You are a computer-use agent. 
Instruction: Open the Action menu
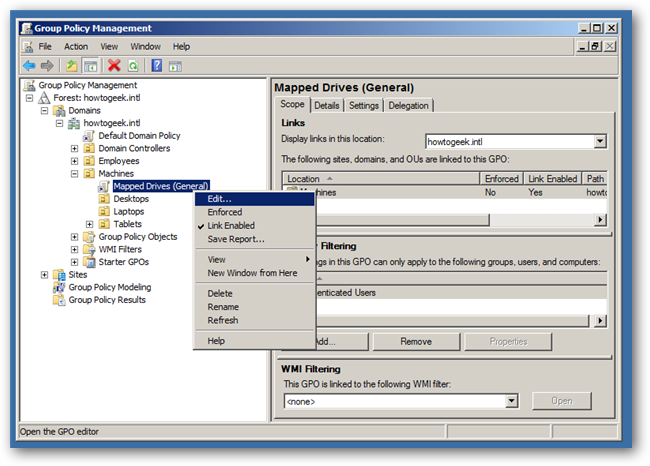[x=76, y=46]
